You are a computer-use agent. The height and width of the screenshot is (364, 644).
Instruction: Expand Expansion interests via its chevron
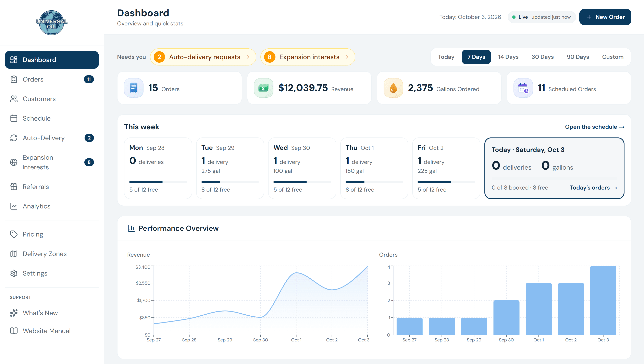[347, 57]
